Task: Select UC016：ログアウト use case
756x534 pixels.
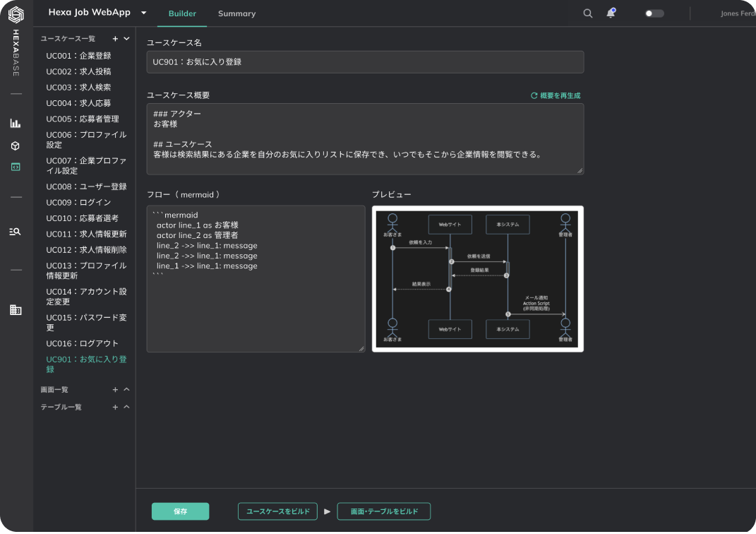Action: point(83,343)
